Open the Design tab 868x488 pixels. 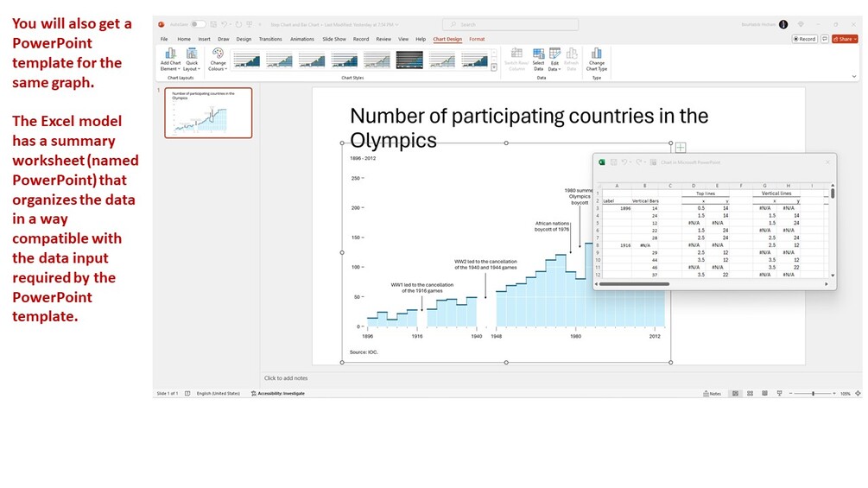coord(244,39)
